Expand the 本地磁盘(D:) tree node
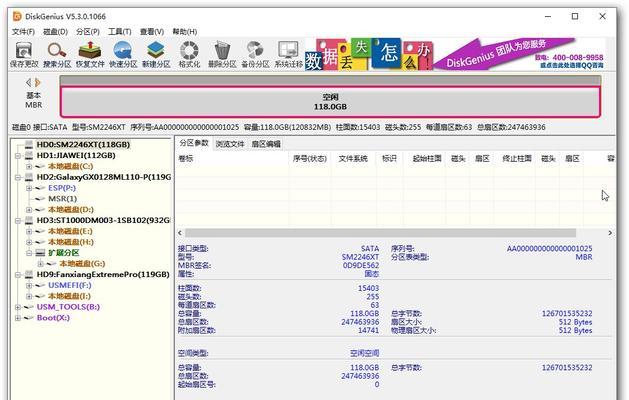This screenshot has height=400, width=629. coord(29,210)
